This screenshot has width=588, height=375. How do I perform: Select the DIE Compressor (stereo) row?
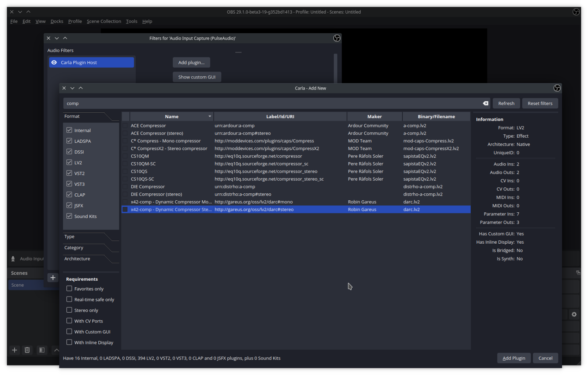coord(296,194)
